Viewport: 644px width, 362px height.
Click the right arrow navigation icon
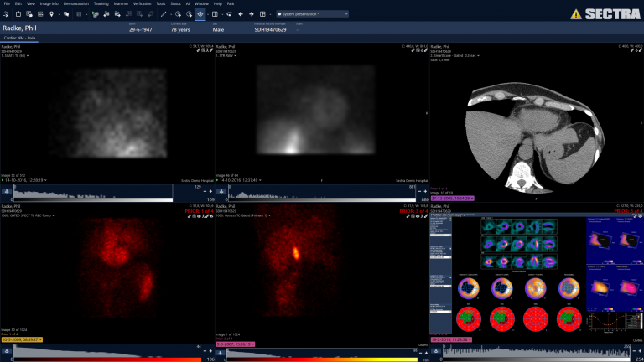click(x=252, y=14)
